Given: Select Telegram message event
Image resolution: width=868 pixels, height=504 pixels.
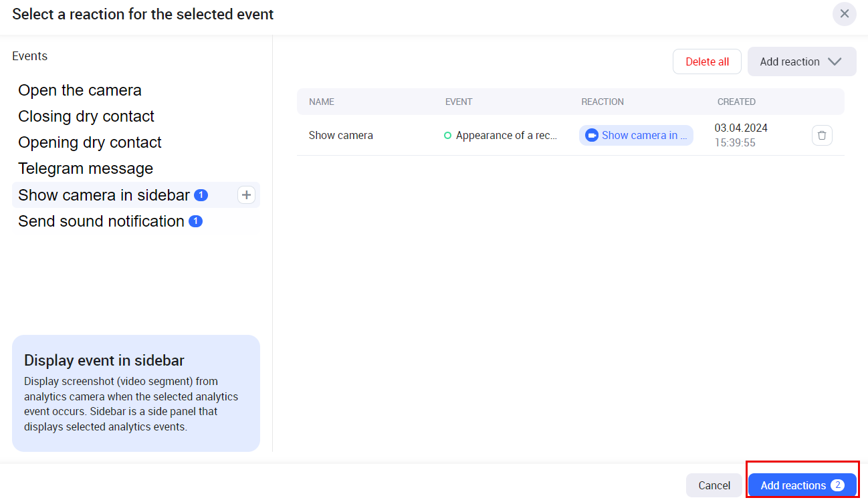Looking at the screenshot, I should 86,168.
